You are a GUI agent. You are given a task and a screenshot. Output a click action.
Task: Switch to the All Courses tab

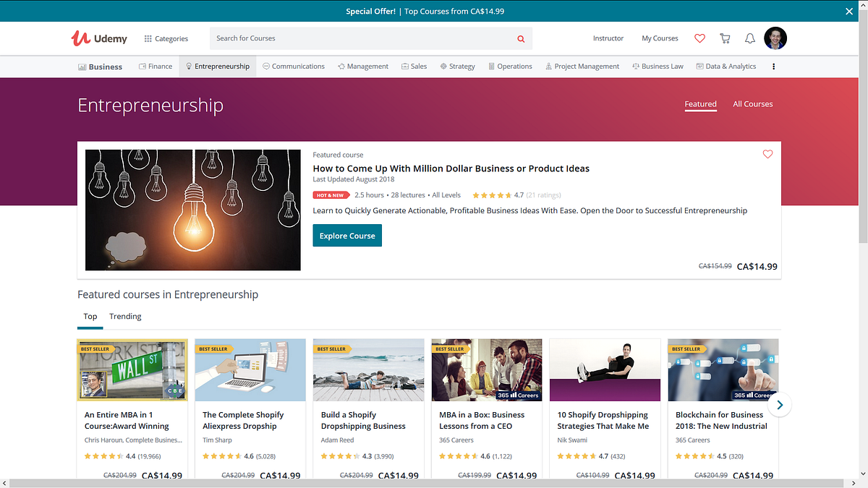[x=753, y=104]
